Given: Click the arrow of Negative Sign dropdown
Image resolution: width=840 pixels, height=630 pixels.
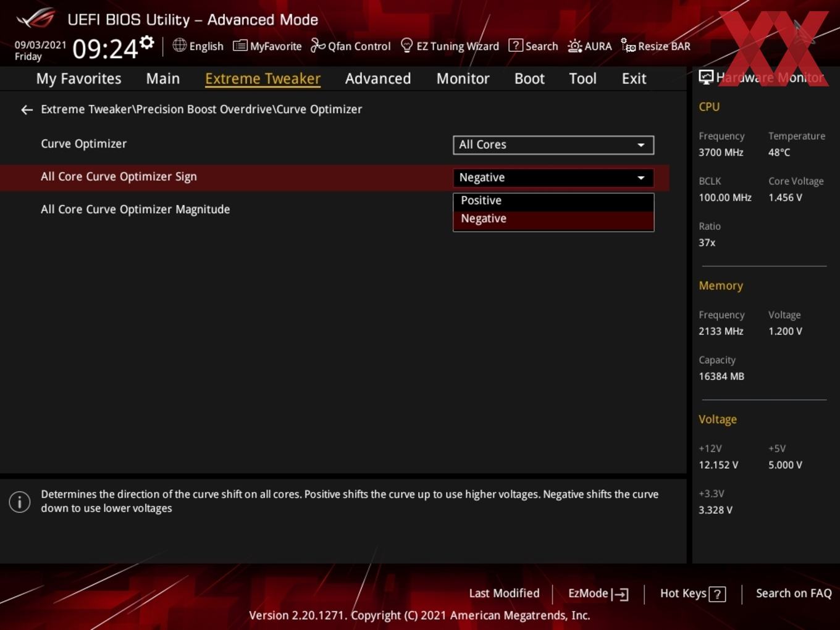Looking at the screenshot, I should pos(641,178).
